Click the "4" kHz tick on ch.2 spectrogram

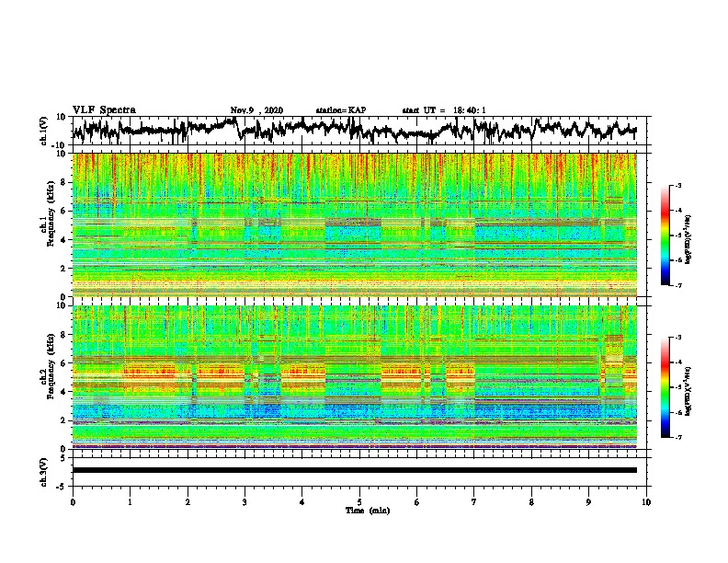coord(63,392)
